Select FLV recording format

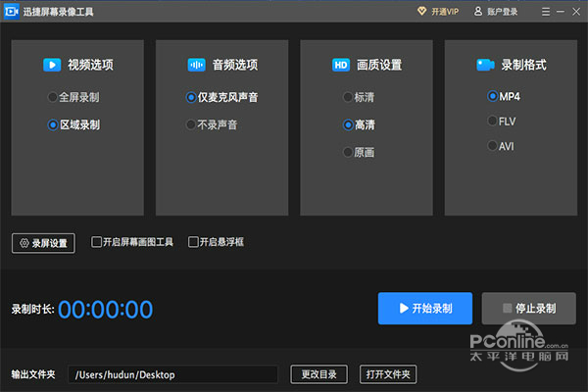[492, 121]
